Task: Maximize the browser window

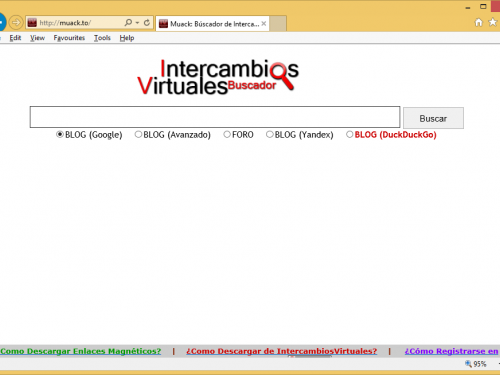Action: [x=483, y=6]
